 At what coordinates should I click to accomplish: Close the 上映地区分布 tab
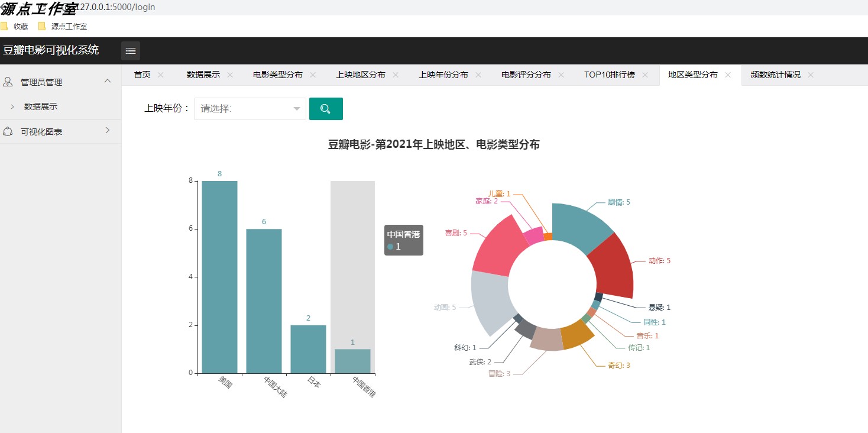(x=396, y=75)
